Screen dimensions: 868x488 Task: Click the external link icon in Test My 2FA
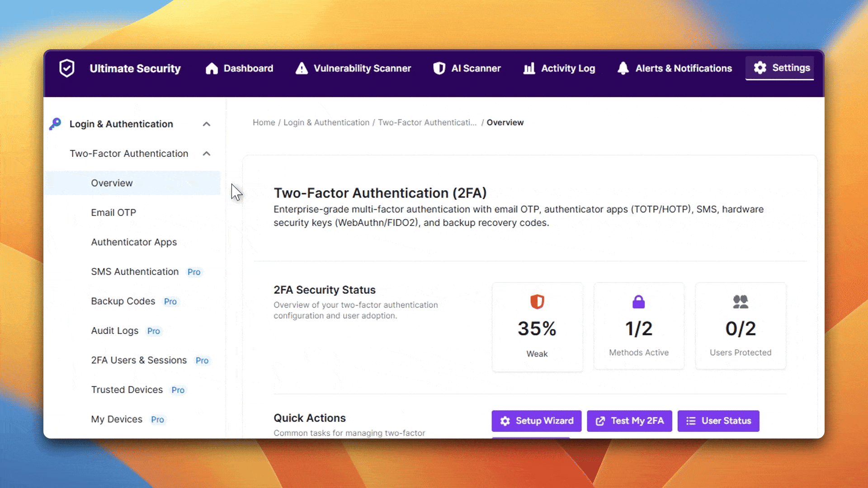tap(600, 421)
